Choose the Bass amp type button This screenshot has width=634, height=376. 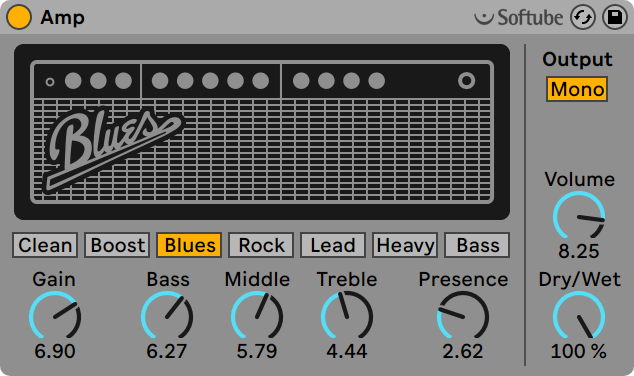tap(477, 245)
